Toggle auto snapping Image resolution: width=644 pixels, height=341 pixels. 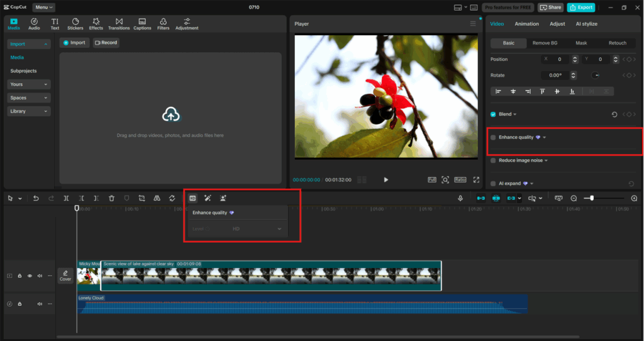496,198
